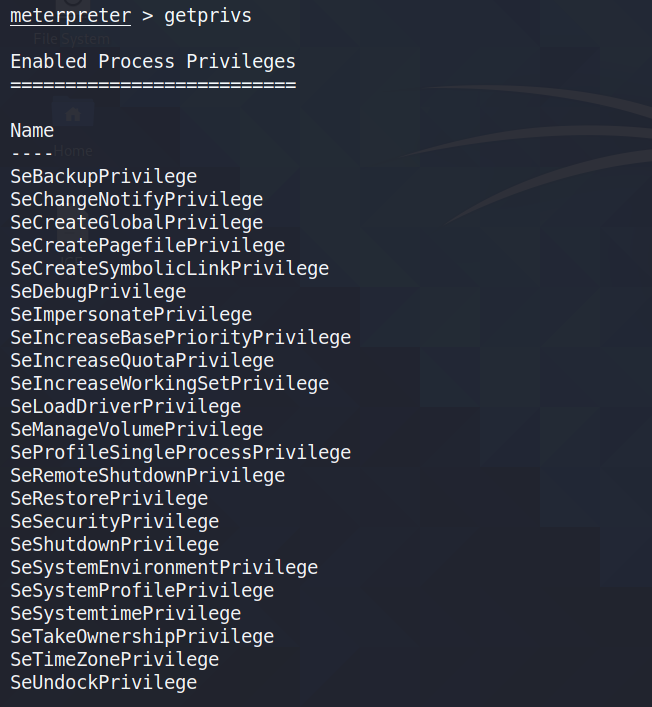Screen dimensions: 652x707
Task: Select the SeChangeNotifyPrivilege line
Action: 137,200
